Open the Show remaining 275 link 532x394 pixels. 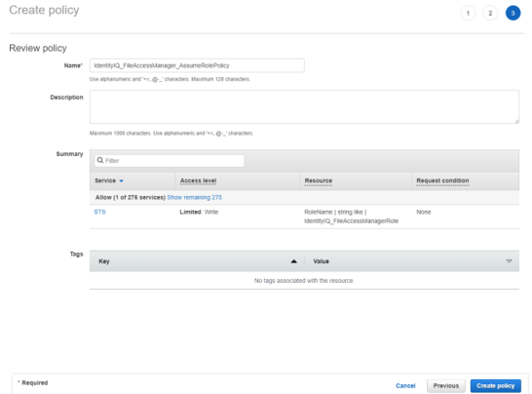coord(195,197)
